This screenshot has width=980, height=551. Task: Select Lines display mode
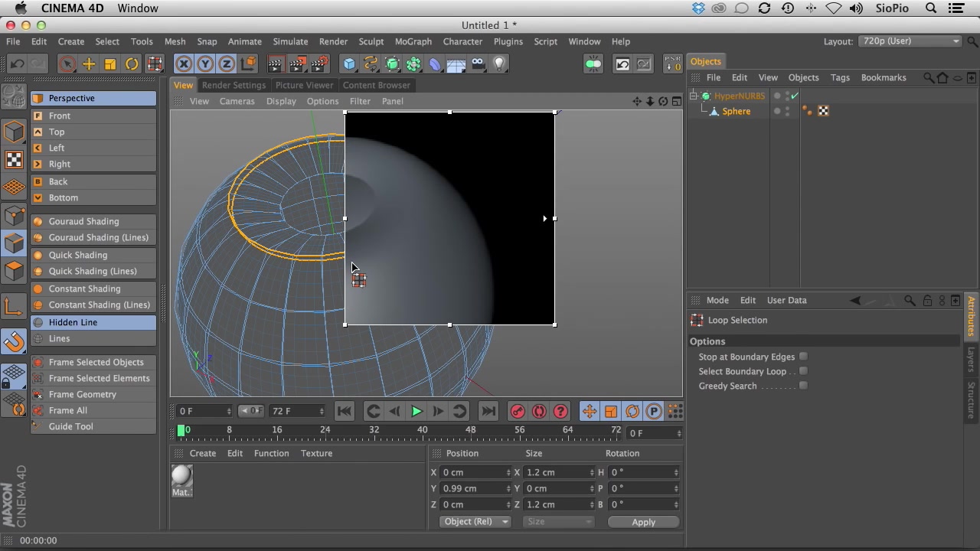coord(93,338)
